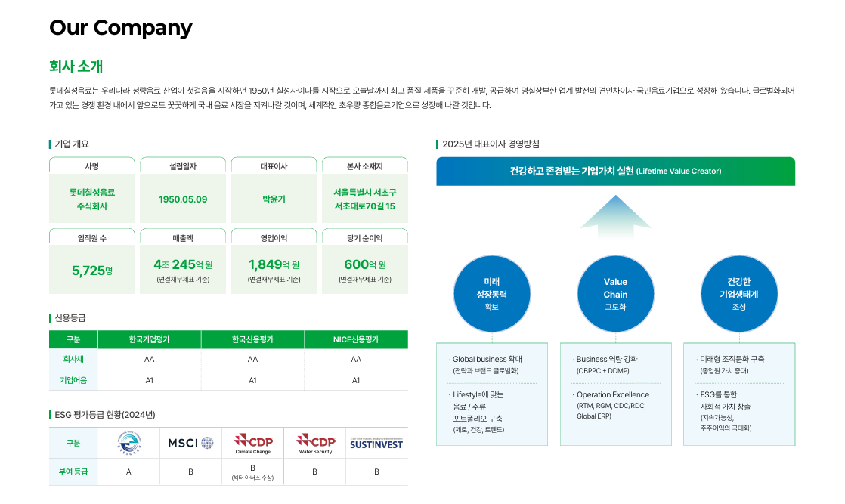Select the CDP Water Security logo
The height and width of the screenshot is (504, 845).
tap(315, 443)
